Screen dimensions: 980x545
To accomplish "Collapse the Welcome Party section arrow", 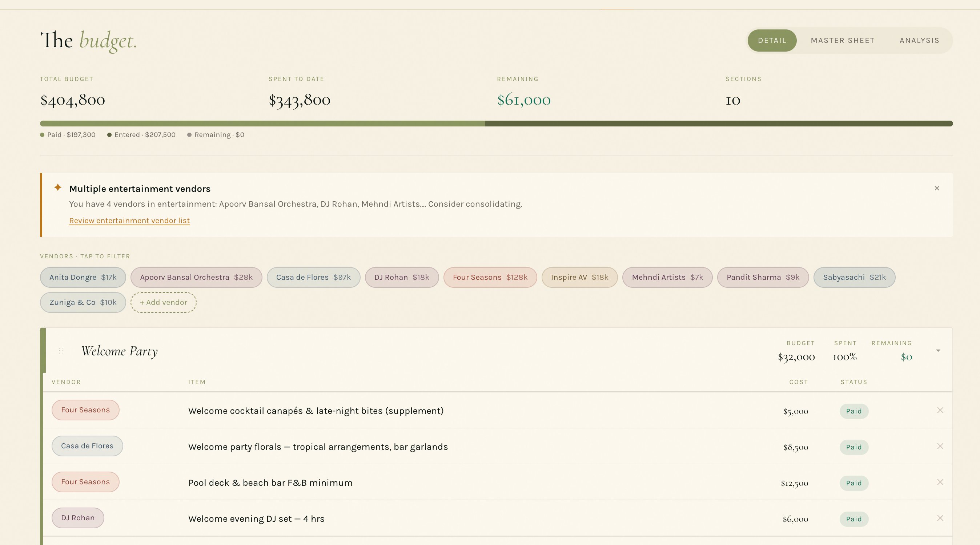I will pyautogui.click(x=938, y=351).
